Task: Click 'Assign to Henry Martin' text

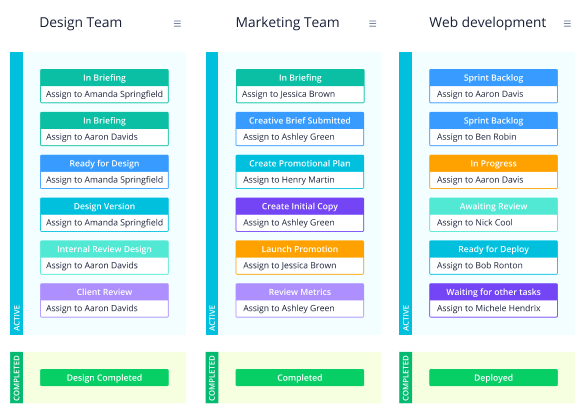Action: pos(289,180)
